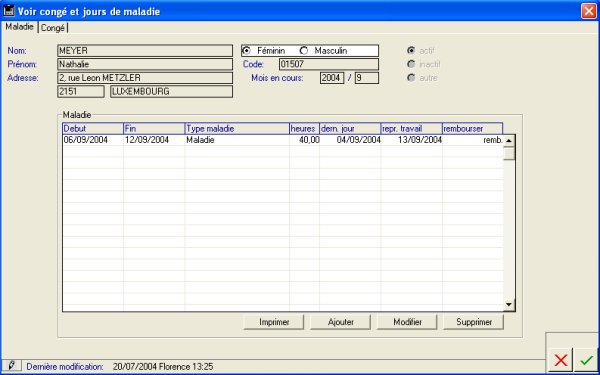Select the autre status radio
Viewport: 600px width, 375px height.
pyautogui.click(x=411, y=78)
